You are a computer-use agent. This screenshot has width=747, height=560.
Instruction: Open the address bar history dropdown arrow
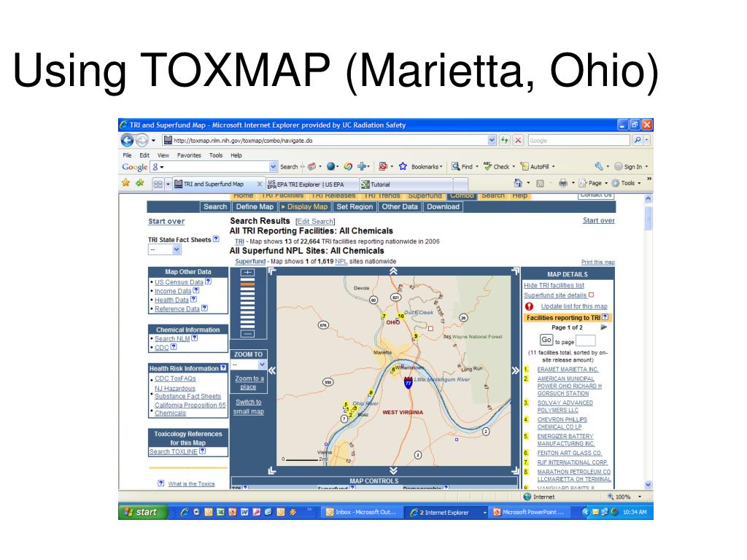[x=492, y=140]
